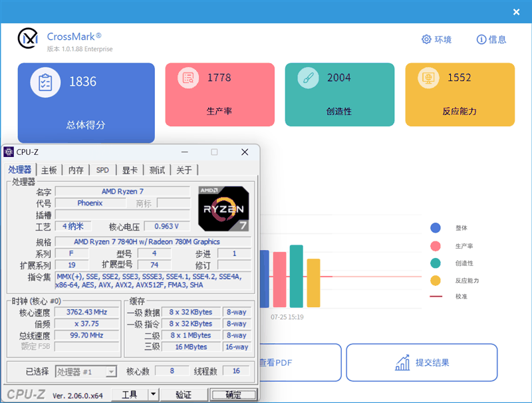This screenshot has height=403, width=532.
Task: Expand the arrow next to 工具 button
Action: [x=152, y=394]
